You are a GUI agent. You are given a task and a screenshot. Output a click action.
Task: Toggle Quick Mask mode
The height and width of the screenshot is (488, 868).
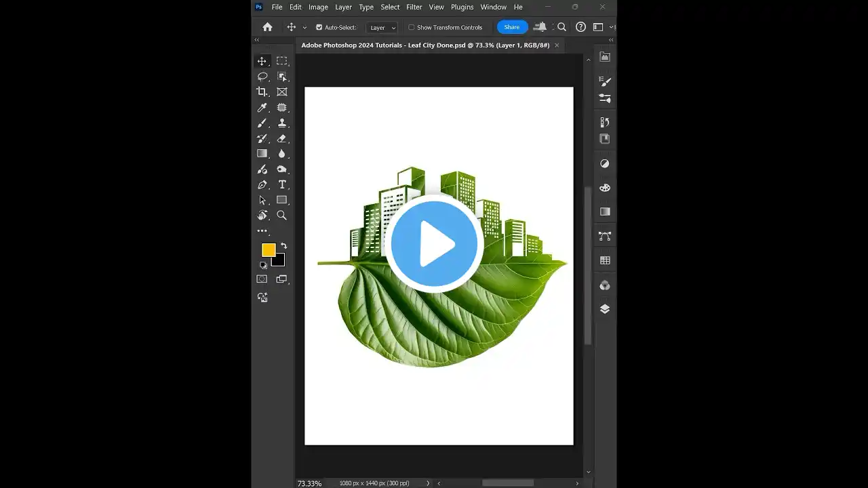coord(262,279)
